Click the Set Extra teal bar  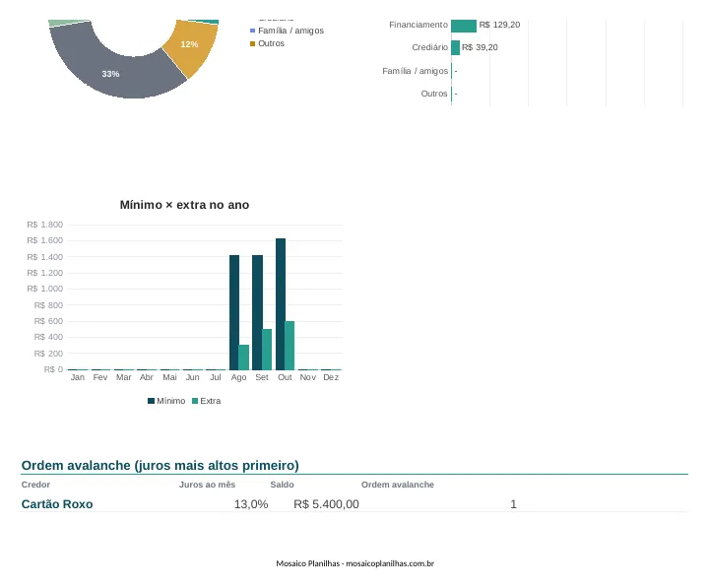267,350
